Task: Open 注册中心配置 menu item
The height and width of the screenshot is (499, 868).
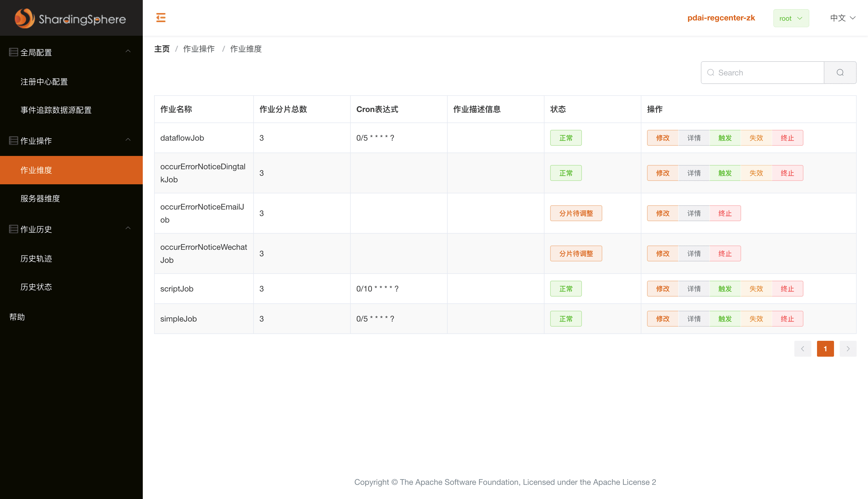Action: click(x=44, y=82)
